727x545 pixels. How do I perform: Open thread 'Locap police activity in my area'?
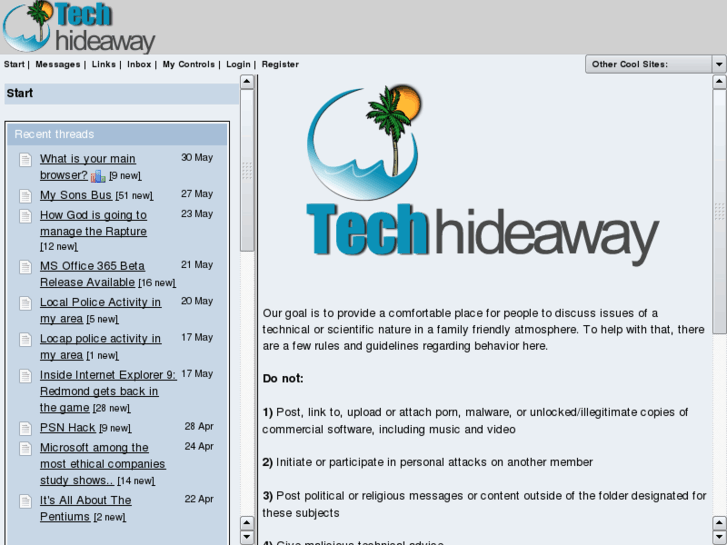coord(100,347)
